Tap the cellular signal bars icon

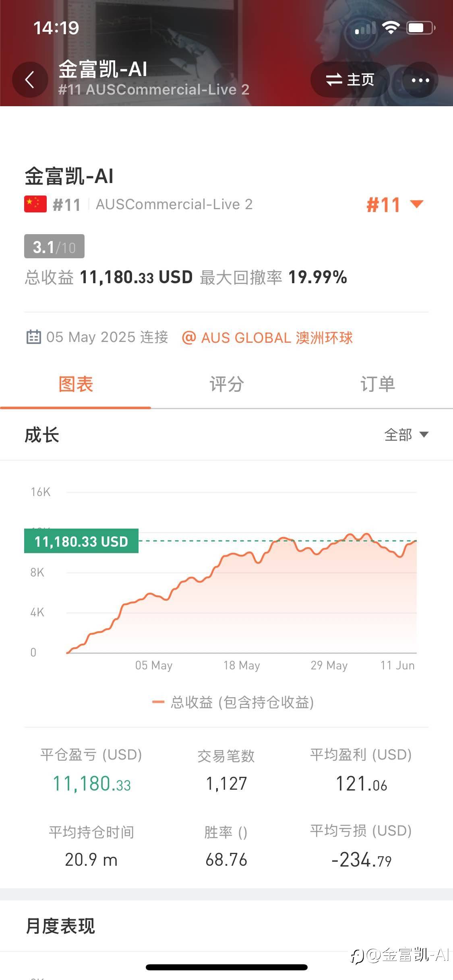tap(366, 28)
